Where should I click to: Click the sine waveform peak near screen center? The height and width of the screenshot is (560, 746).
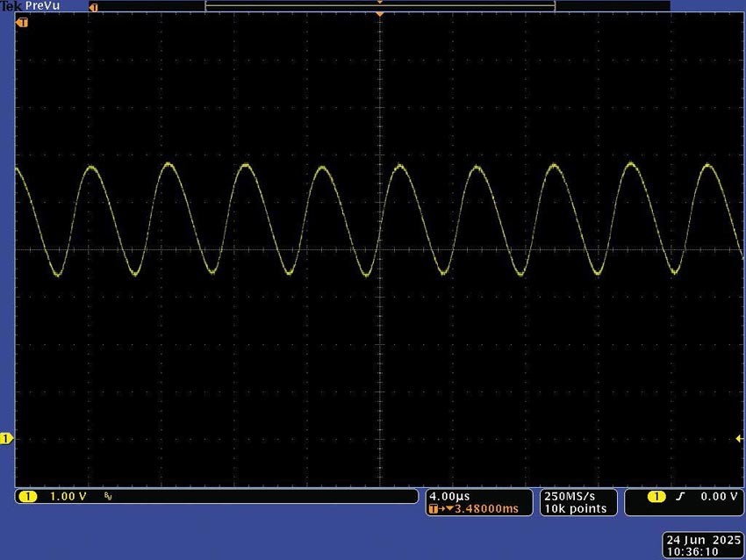[x=398, y=165]
